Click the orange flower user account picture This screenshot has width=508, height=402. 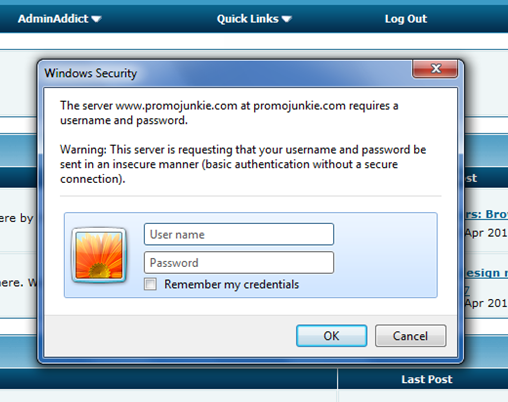pyautogui.click(x=99, y=255)
